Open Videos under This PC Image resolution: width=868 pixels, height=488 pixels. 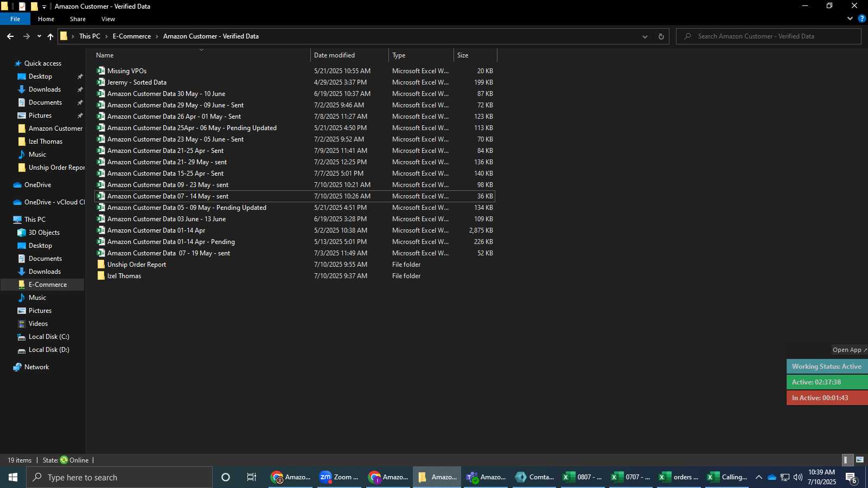pyautogui.click(x=38, y=324)
